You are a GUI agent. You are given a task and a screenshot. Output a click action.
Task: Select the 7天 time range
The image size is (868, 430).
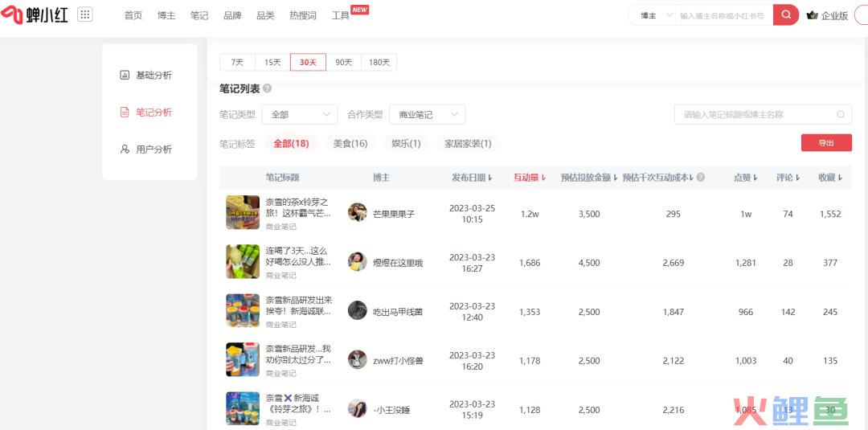coord(237,62)
